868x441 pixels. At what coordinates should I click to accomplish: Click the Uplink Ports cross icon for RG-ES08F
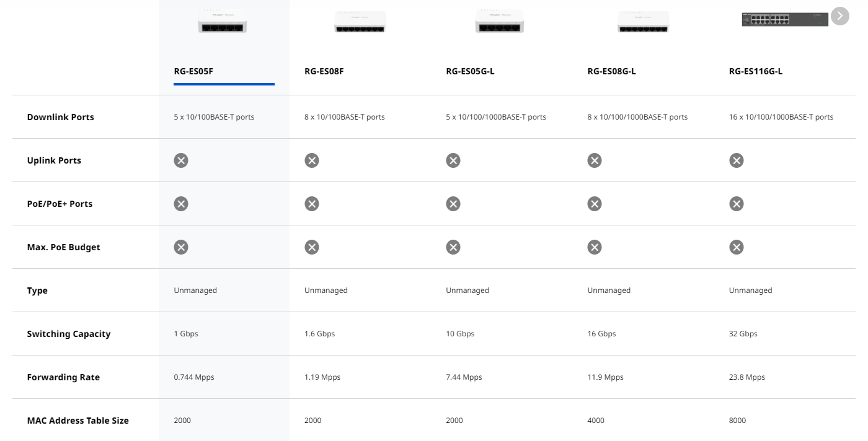coord(311,160)
